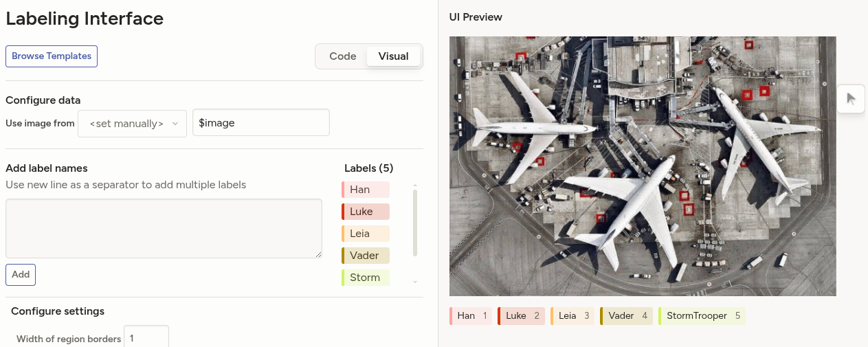Screen dimensions: 868x347
Task: Click the label names text area
Action: 164,228
